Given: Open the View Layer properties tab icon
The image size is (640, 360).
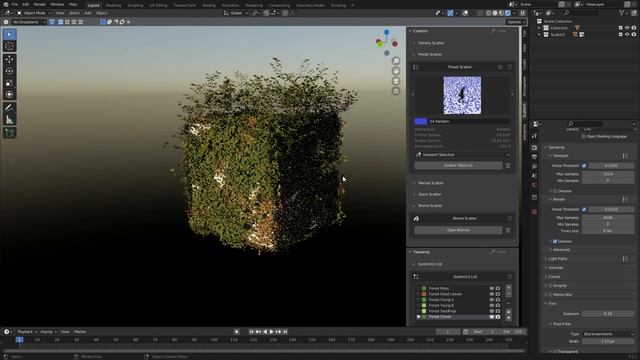Looking at the screenshot, I should click(x=535, y=167).
